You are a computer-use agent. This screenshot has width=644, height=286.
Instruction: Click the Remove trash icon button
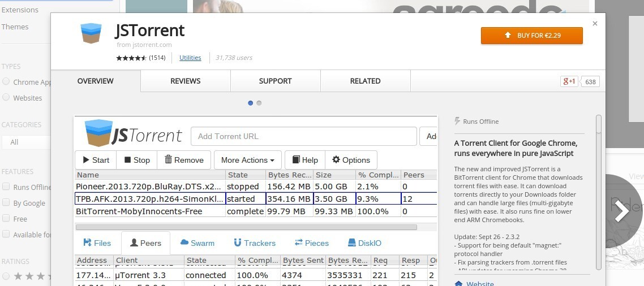(184, 160)
